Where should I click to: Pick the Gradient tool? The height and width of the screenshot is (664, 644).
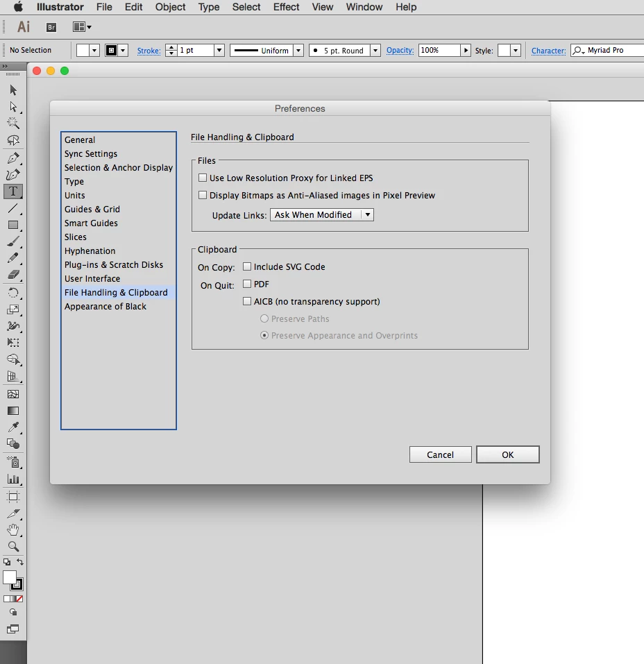13,411
